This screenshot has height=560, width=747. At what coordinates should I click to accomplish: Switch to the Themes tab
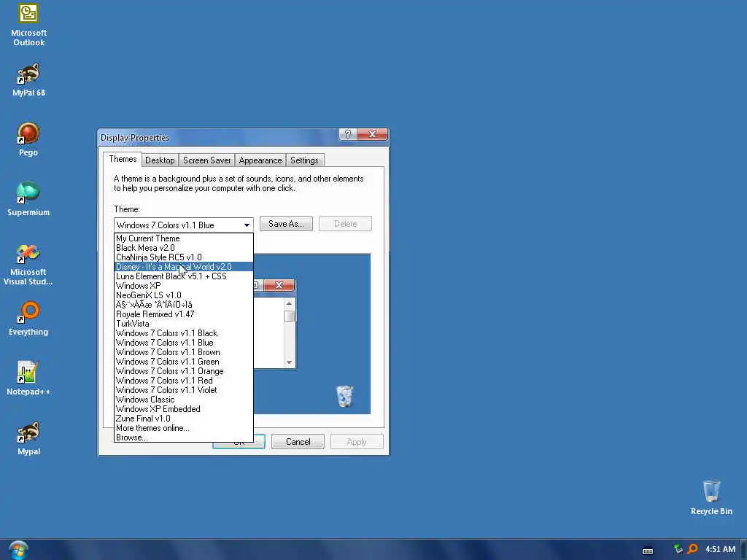click(123, 159)
